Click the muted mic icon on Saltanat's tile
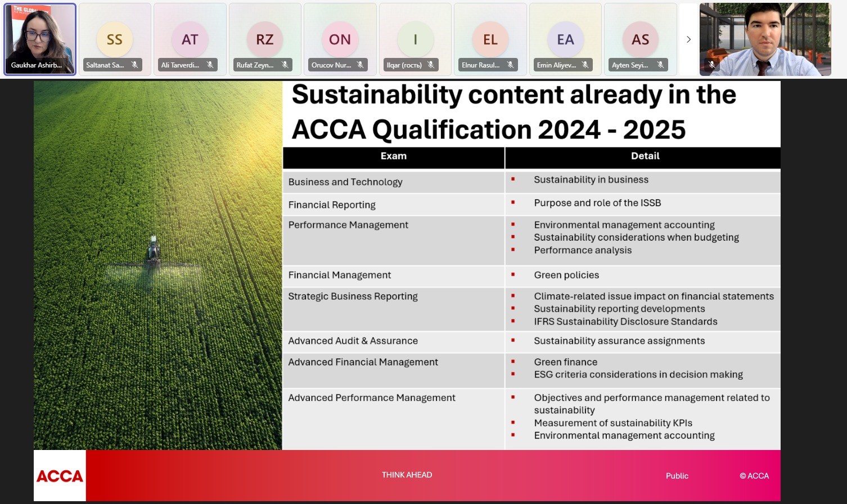 135,65
